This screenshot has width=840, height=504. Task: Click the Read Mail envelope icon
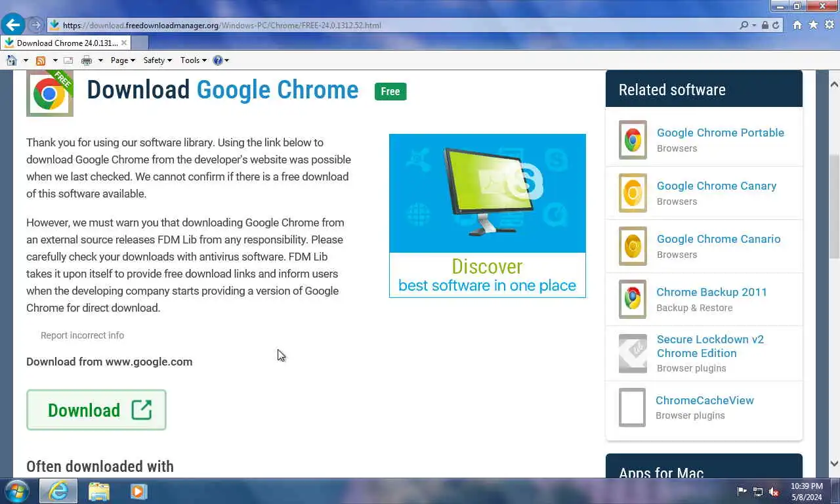[x=68, y=60]
